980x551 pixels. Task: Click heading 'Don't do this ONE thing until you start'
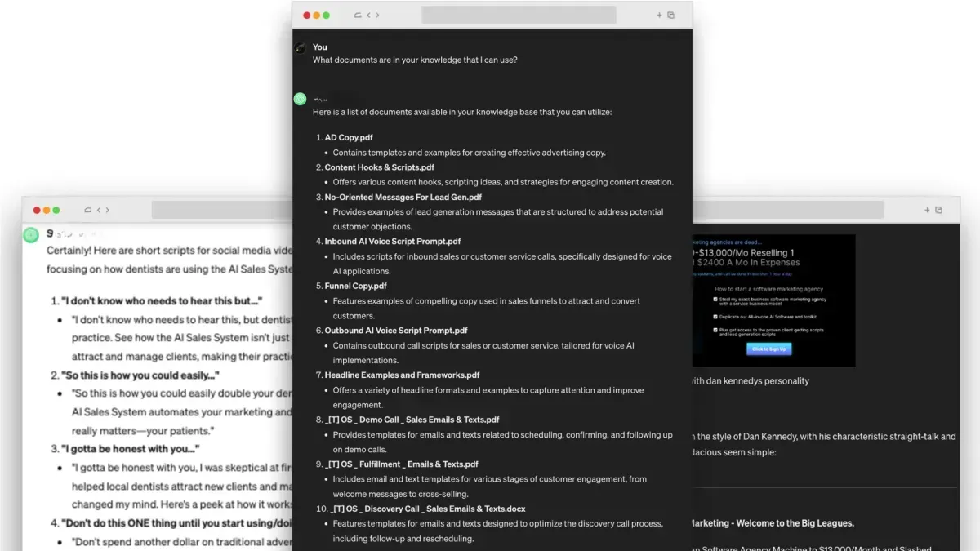(176, 523)
